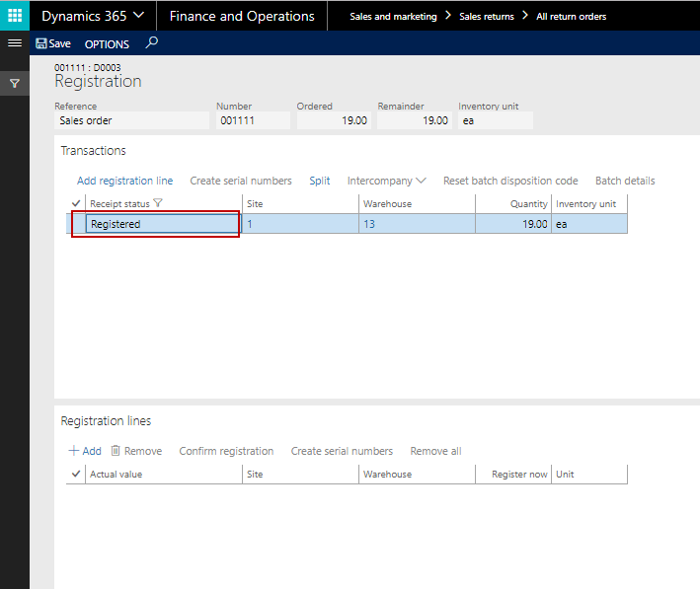Image resolution: width=700 pixels, height=589 pixels.
Task: Toggle the hamburger navigation menu
Action: pos(15,42)
